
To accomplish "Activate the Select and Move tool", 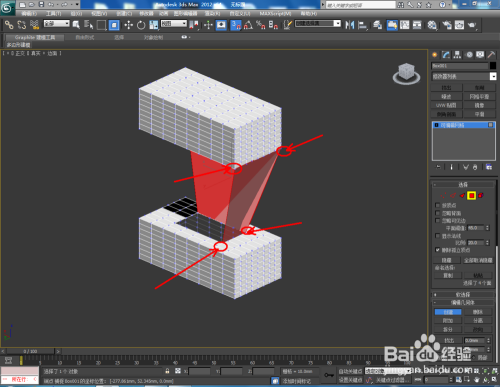I will point(128,25).
